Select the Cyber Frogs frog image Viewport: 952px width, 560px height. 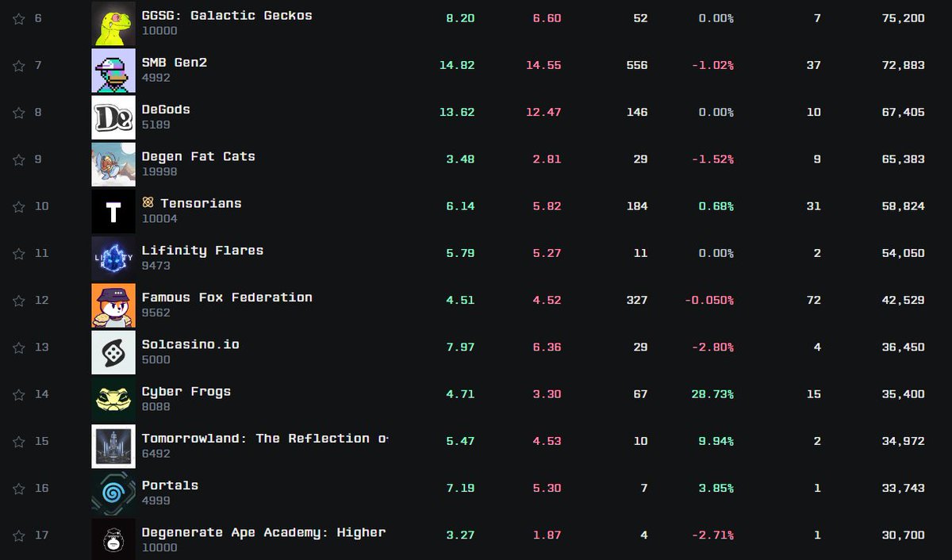tap(113, 399)
